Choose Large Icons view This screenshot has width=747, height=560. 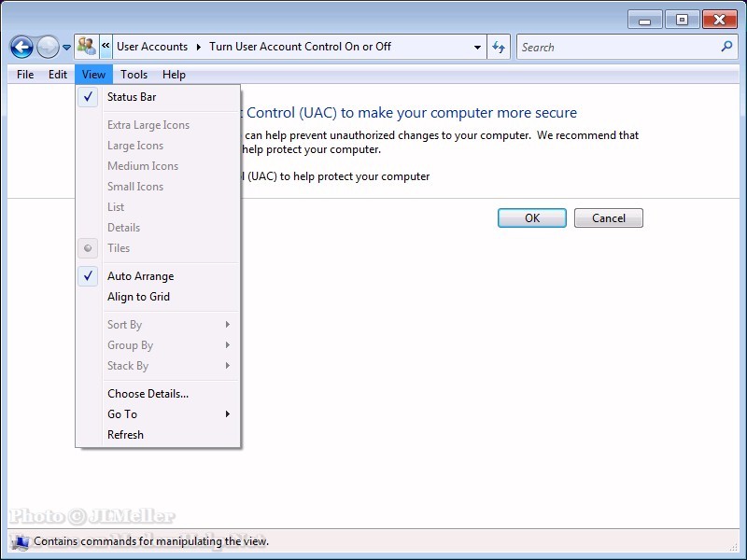click(158, 146)
